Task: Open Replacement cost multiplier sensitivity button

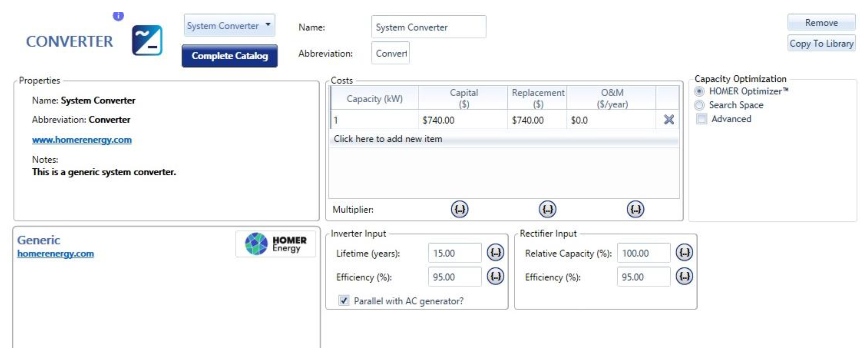Action: point(547,209)
